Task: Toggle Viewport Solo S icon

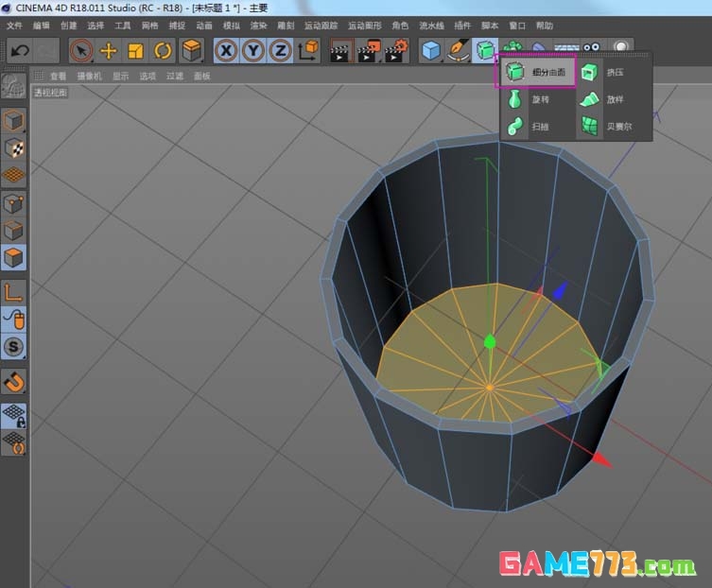Action: tap(13, 346)
